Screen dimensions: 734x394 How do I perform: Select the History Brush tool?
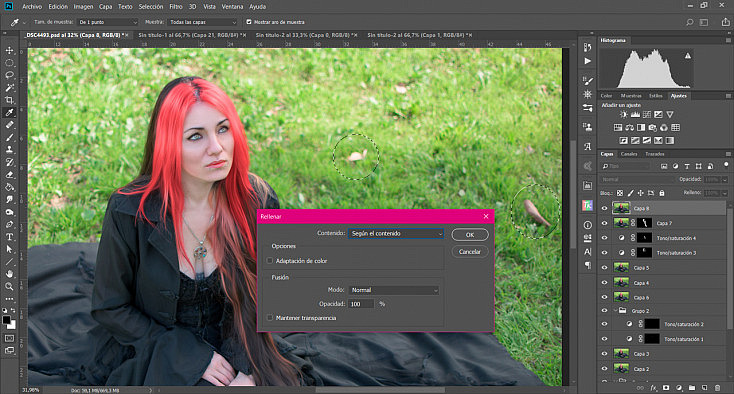coord(9,162)
